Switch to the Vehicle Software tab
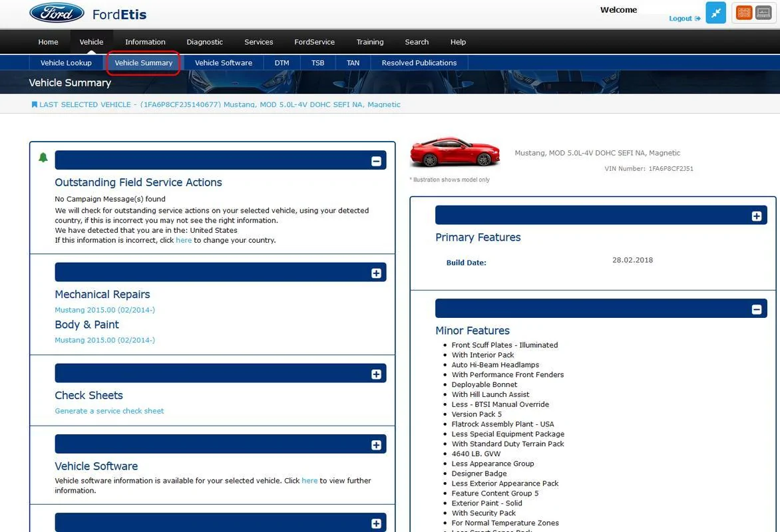 (x=224, y=63)
